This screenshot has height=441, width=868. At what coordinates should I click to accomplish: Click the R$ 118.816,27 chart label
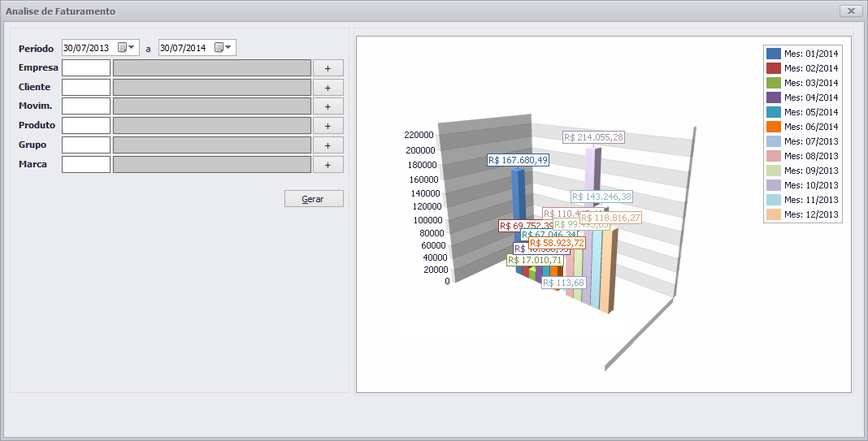click(610, 218)
